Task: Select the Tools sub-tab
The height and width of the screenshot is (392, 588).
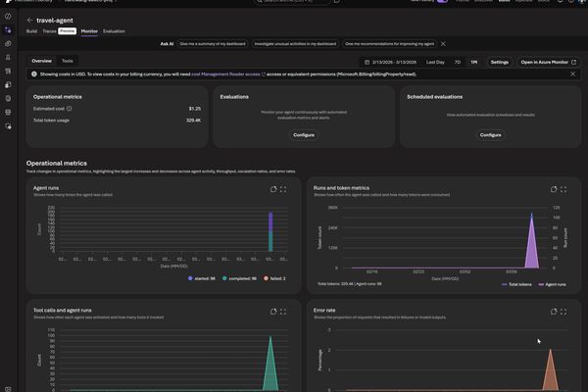Action: (x=68, y=61)
